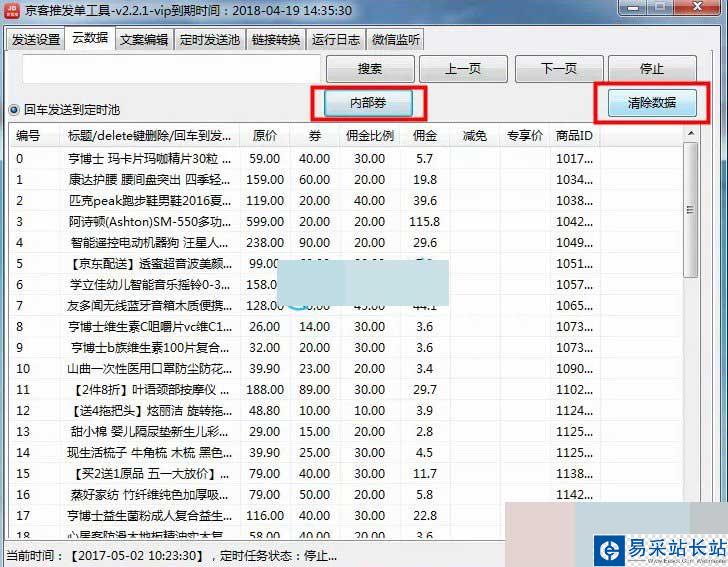Select row 亨博士 玛卡片玛咖精片30粒
The image size is (728, 567).
click(x=346, y=159)
